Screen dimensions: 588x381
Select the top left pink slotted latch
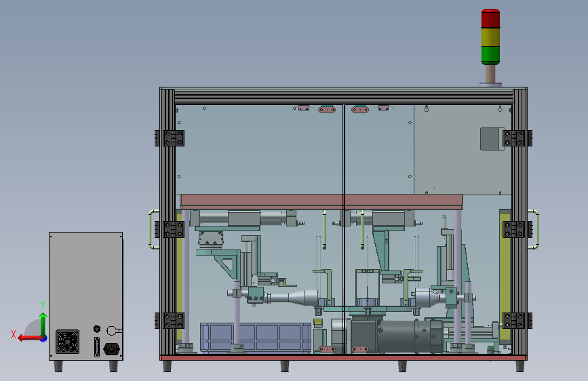(x=327, y=110)
